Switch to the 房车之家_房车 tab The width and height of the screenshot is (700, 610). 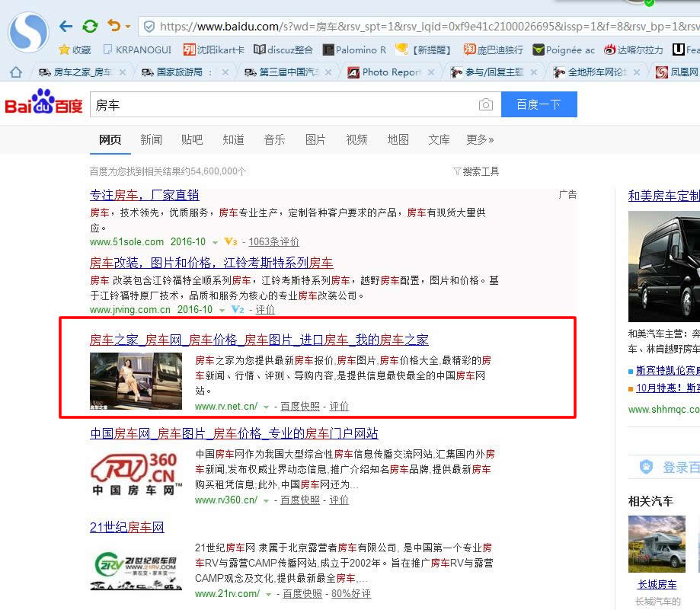[x=75, y=72]
